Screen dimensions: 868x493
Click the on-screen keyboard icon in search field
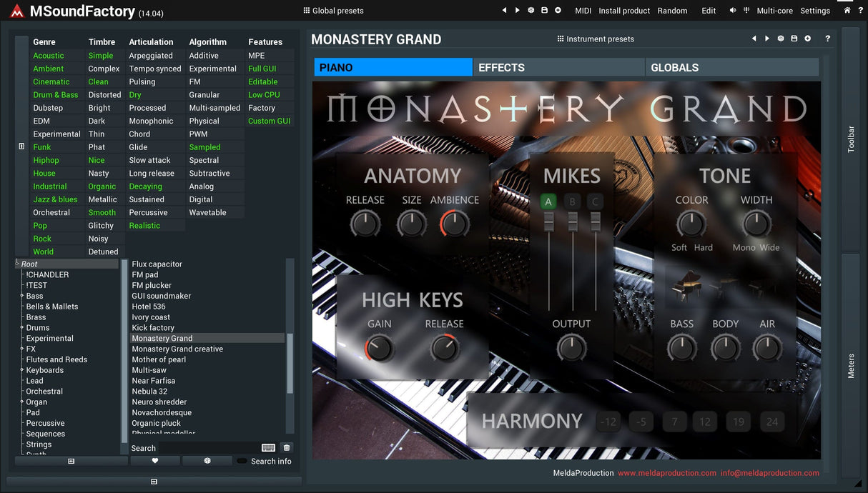click(x=268, y=448)
